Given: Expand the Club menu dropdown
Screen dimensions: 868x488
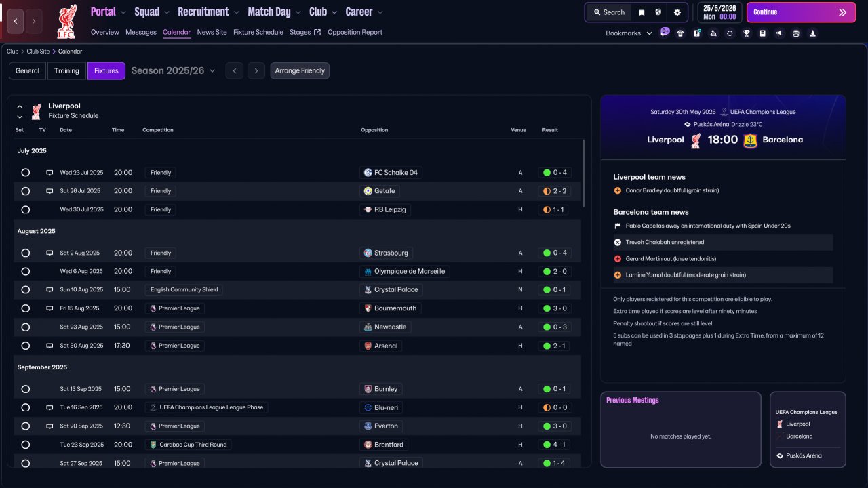Looking at the screenshot, I should click(x=334, y=12).
